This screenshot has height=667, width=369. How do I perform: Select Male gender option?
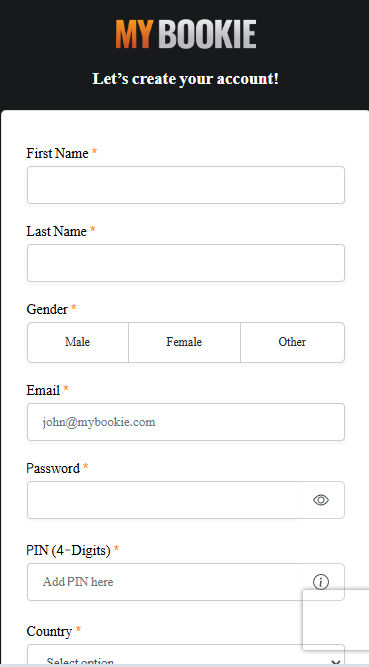pos(78,342)
